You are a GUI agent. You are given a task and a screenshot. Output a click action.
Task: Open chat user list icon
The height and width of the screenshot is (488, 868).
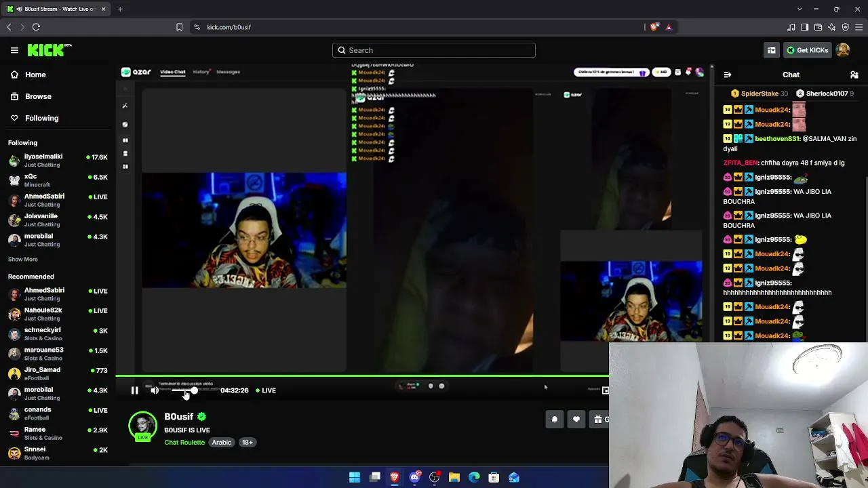click(854, 75)
